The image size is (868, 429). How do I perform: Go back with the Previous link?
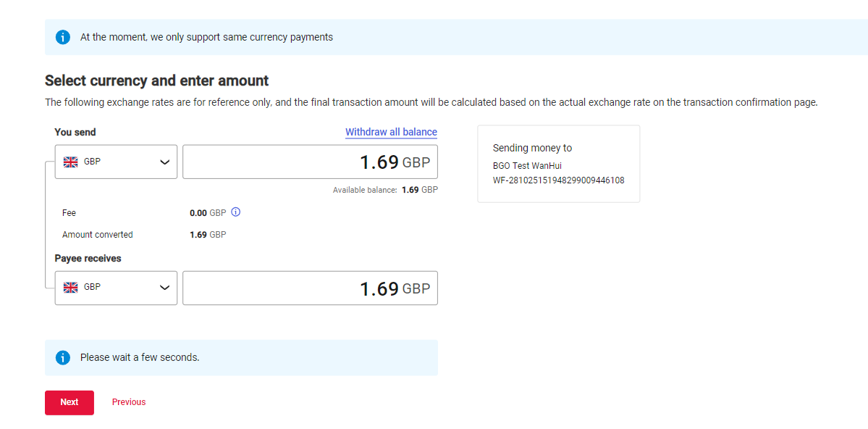[129, 402]
